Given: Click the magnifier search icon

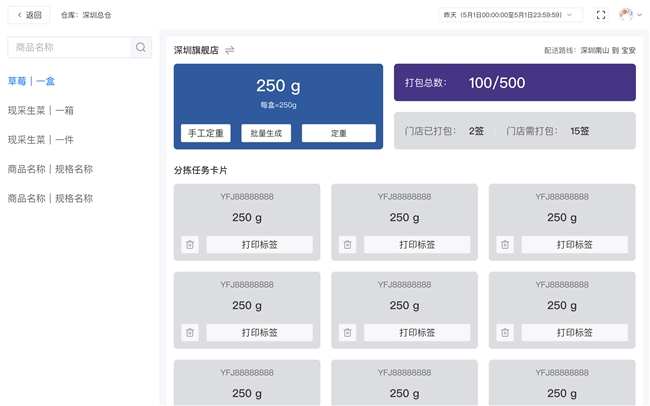Looking at the screenshot, I should point(141,47).
